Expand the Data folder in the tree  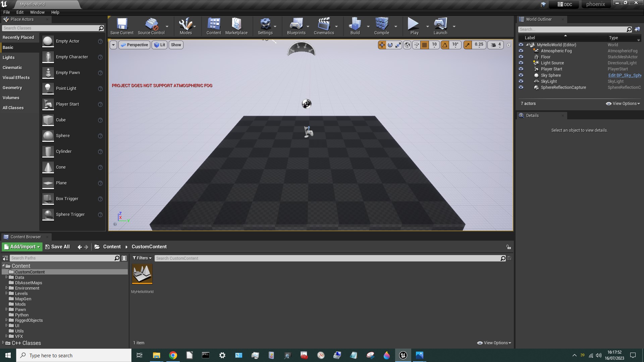tap(6, 277)
